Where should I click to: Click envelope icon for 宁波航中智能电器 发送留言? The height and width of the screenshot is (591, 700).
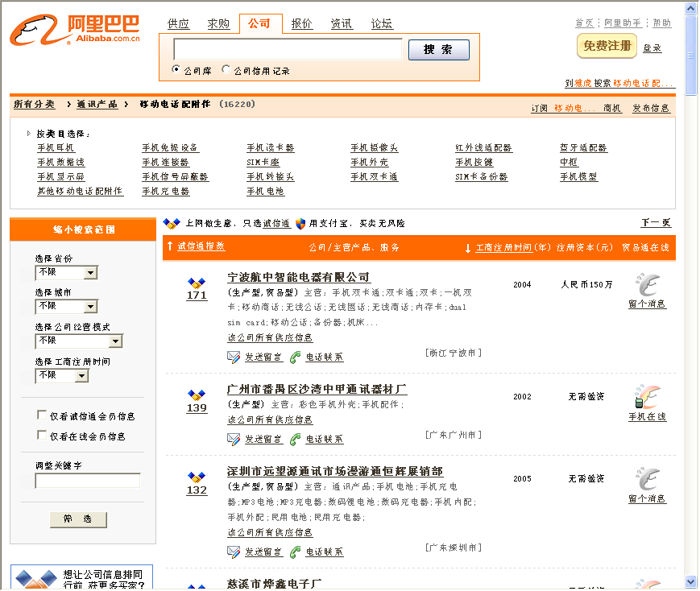point(234,357)
